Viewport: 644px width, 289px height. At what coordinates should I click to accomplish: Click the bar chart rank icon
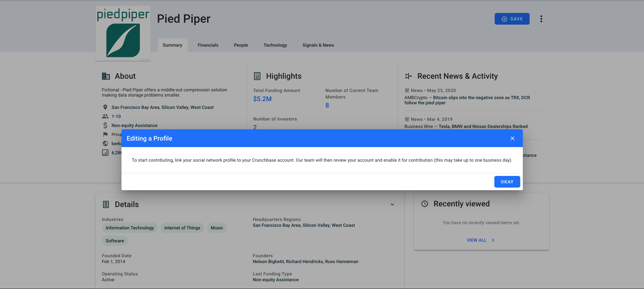pyautogui.click(x=105, y=153)
